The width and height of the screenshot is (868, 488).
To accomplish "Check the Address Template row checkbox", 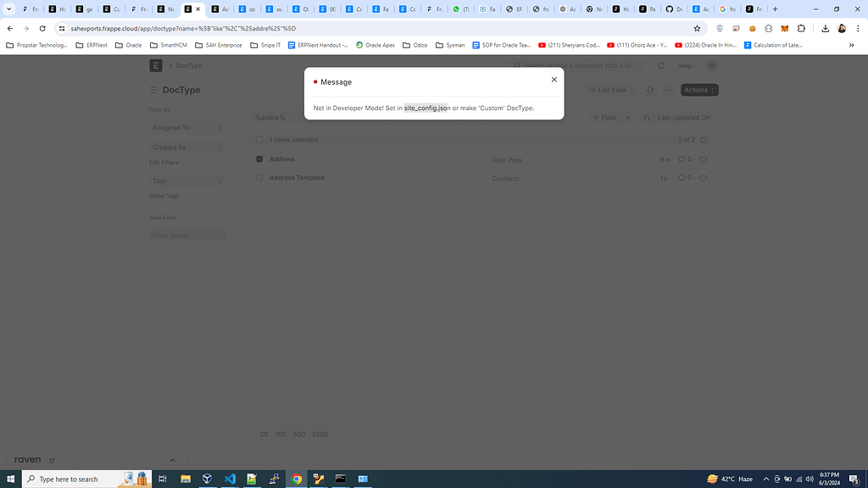I will (259, 178).
